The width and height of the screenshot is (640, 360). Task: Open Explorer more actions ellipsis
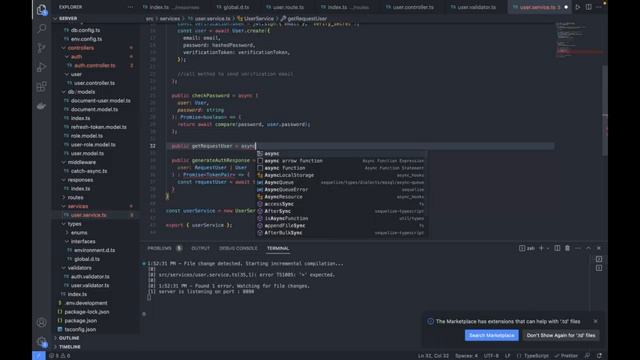[130, 7]
